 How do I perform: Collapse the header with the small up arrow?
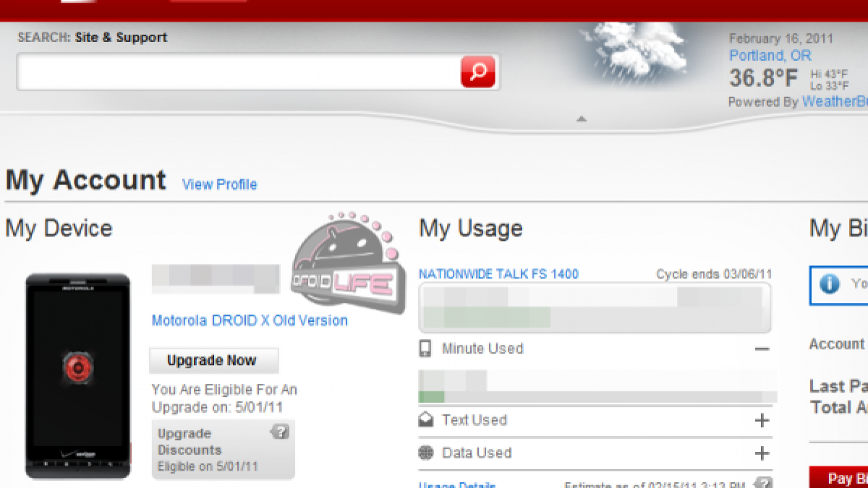pyautogui.click(x=581, y=119)
